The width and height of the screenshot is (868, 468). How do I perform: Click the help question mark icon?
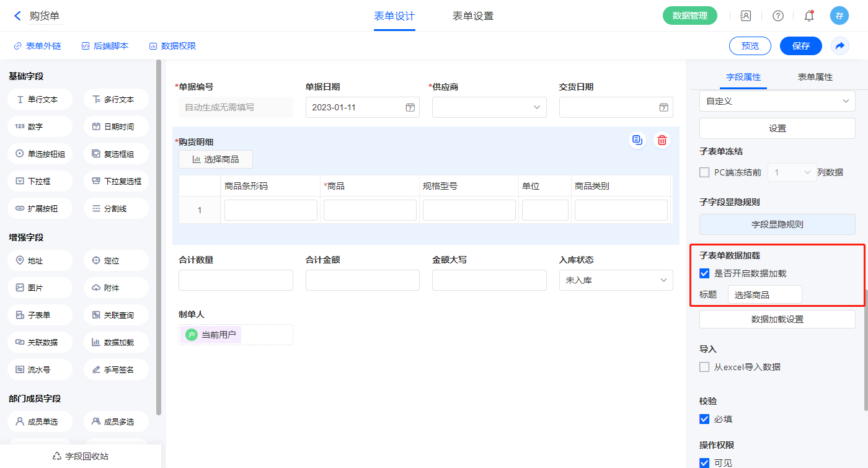click(x=777, y=16)
